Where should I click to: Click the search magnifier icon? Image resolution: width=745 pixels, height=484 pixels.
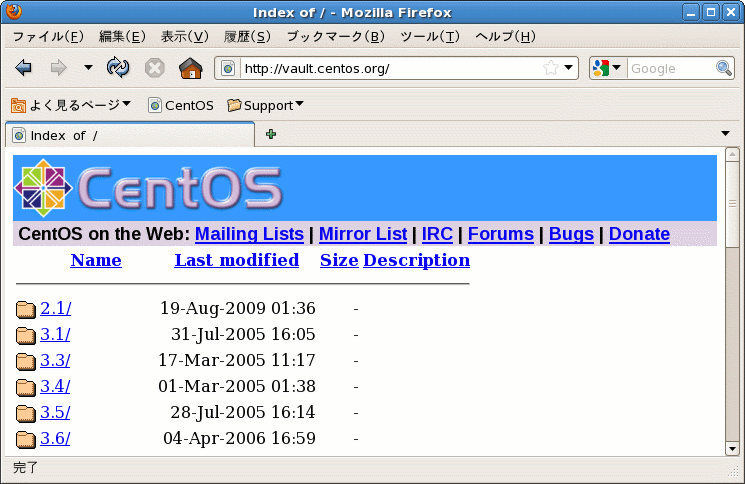tap(724, 69)
